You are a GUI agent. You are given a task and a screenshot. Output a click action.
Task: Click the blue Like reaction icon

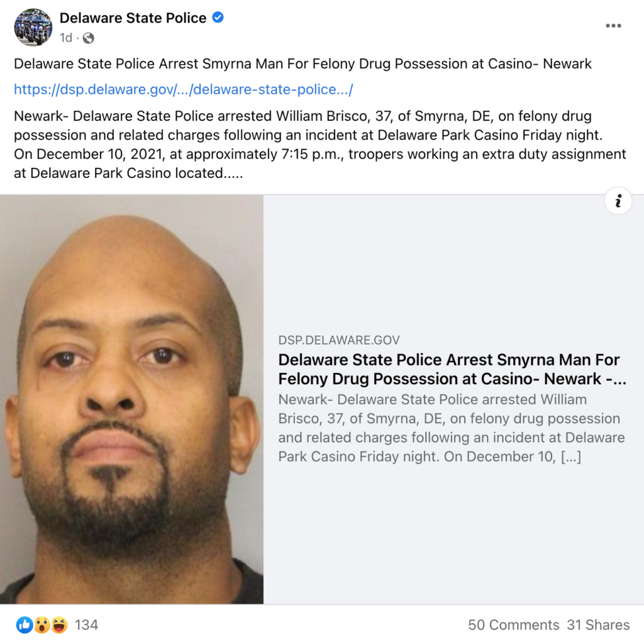point(25,625)
